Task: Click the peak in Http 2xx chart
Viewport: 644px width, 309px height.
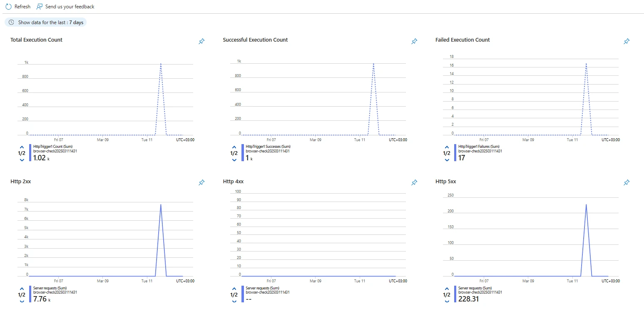Action: [161, 205]
